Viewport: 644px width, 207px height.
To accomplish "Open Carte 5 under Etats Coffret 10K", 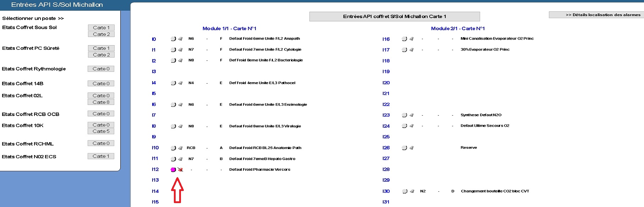I will (101, 131).
